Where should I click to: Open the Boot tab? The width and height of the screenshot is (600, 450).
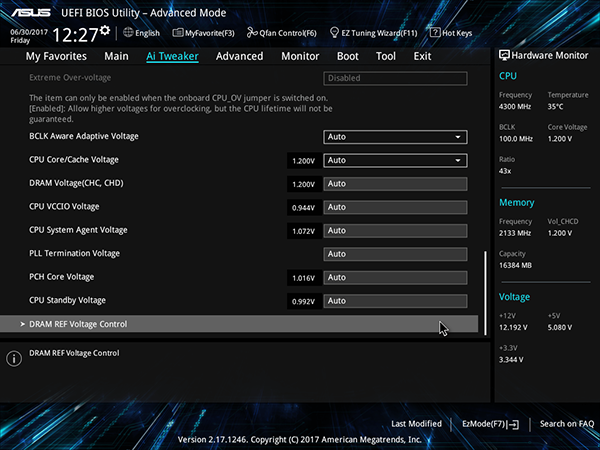pyautogui.click(x=347, y=56)
